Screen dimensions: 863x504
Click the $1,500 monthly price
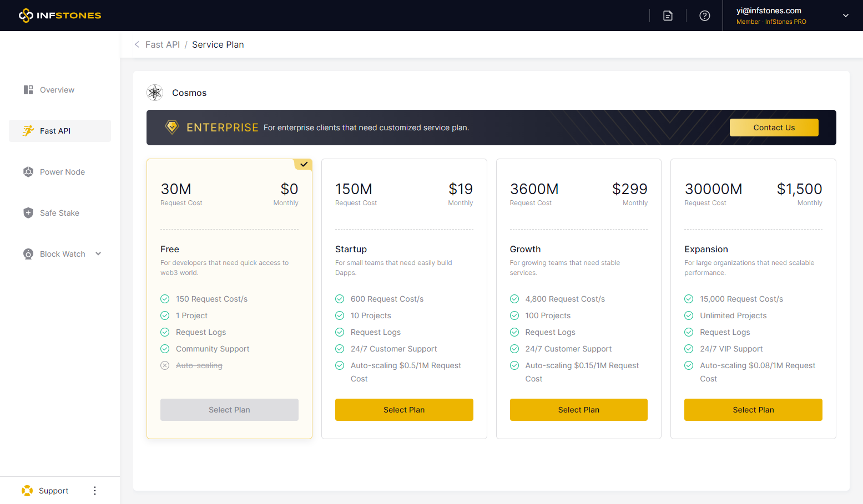800,189
